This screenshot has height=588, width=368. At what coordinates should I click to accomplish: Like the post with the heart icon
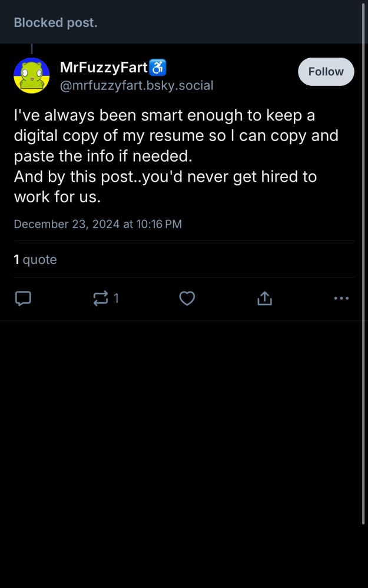(187, 299)
